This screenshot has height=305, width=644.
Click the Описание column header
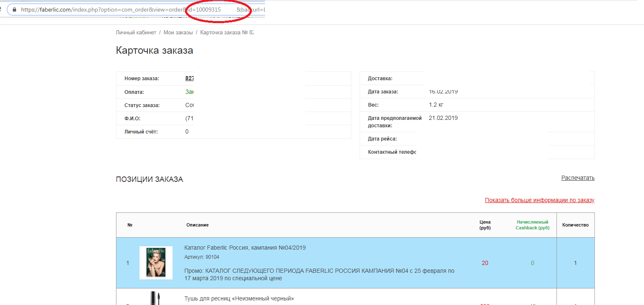tap(197, 225)
